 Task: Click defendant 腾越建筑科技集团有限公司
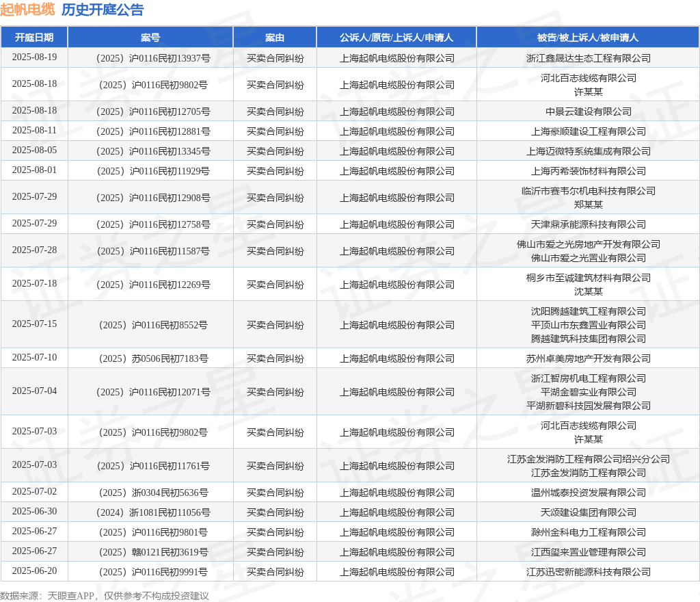point(588,339)
